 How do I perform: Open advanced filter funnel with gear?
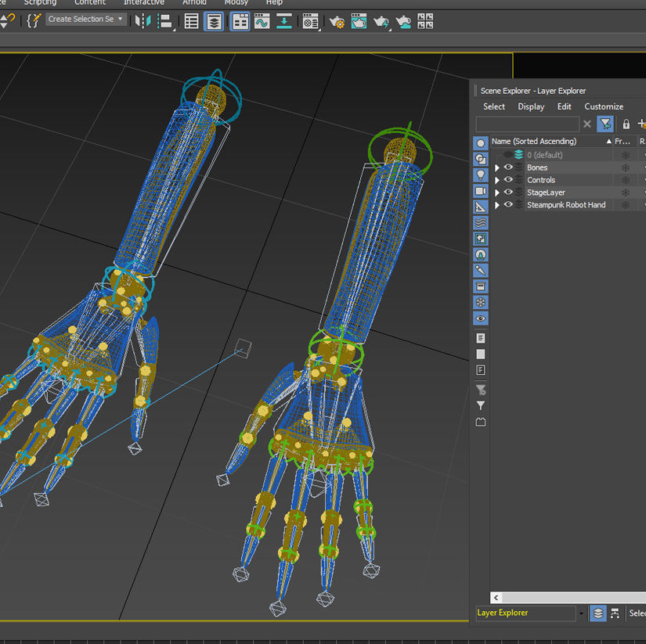click(480, 390)
